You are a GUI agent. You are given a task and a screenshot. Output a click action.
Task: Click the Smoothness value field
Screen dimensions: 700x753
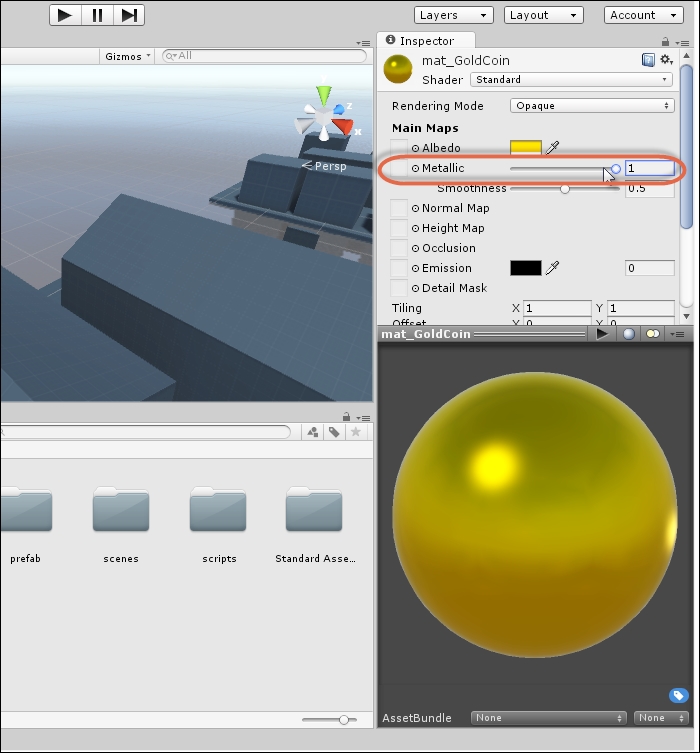click(x=650, y=188)
